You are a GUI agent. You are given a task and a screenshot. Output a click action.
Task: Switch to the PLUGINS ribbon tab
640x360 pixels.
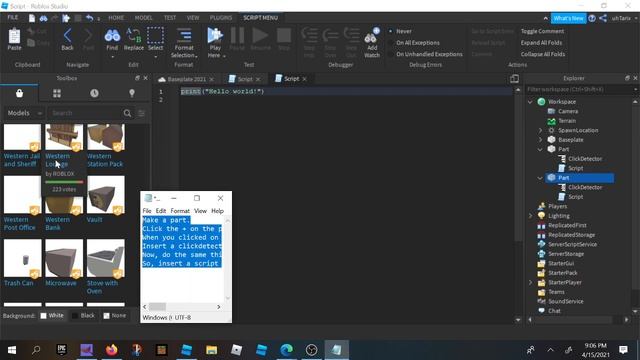click(x=221, y=18)
